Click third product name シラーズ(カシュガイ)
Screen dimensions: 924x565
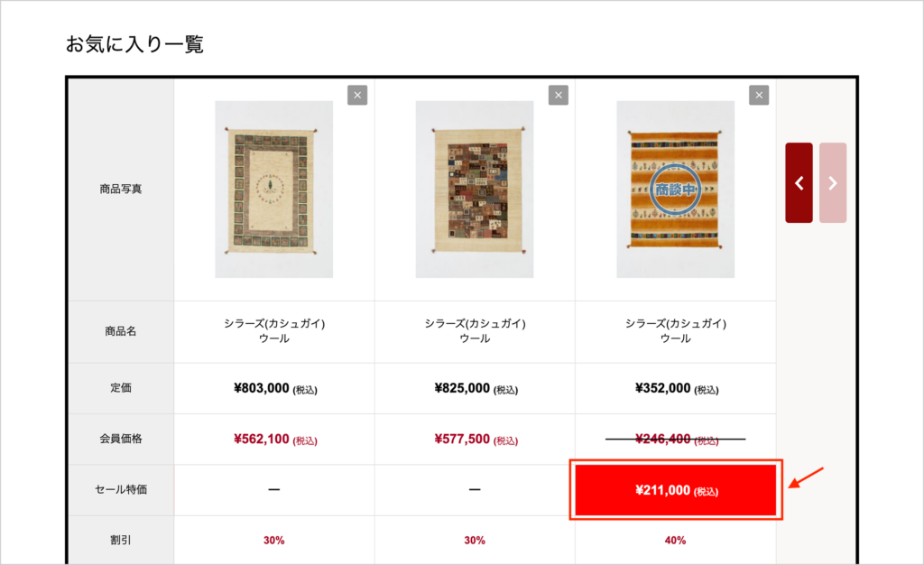pyautogui.click(x=675, y=323)
